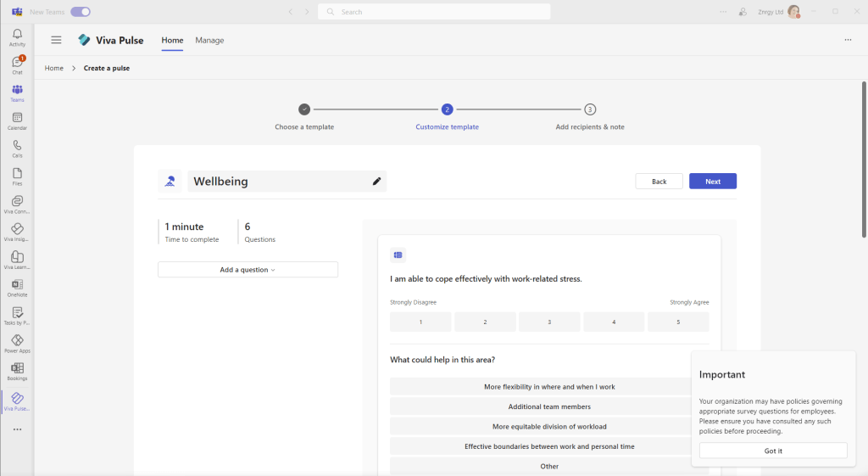
Task: Open the OneNote app icon
Action: coord(17,288)
